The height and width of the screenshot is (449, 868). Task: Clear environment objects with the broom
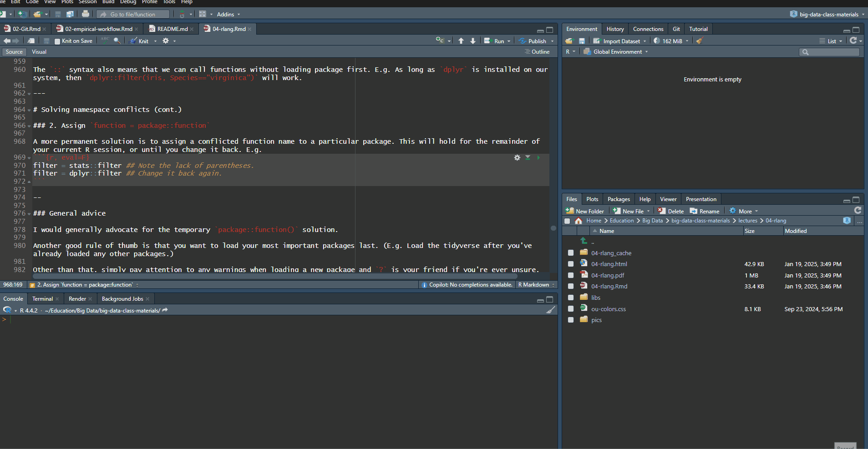pos(700,40)
